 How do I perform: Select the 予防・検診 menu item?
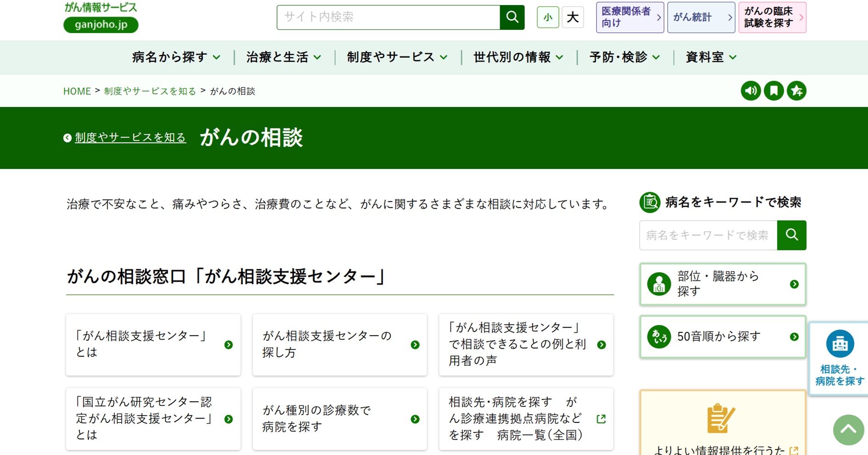624,57
